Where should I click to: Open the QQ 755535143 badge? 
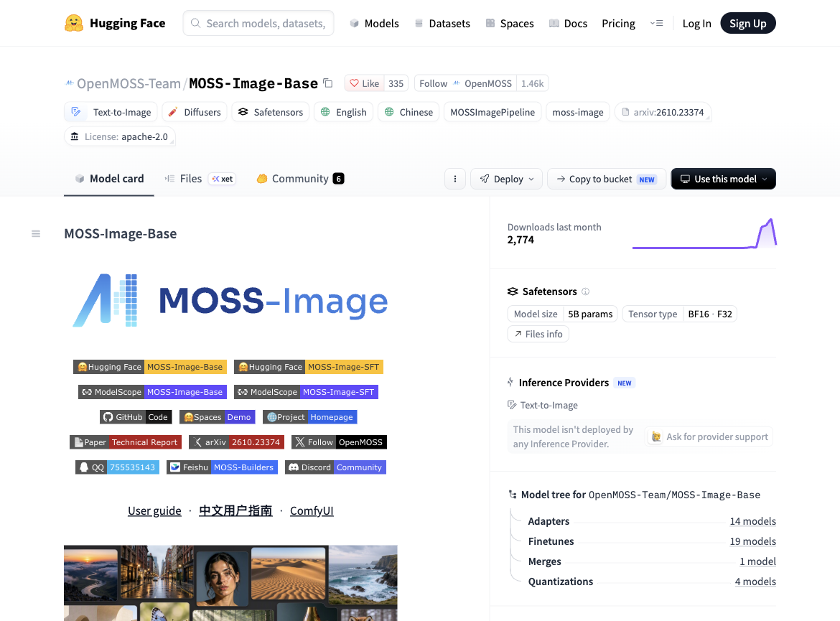[x=117, y=467]
